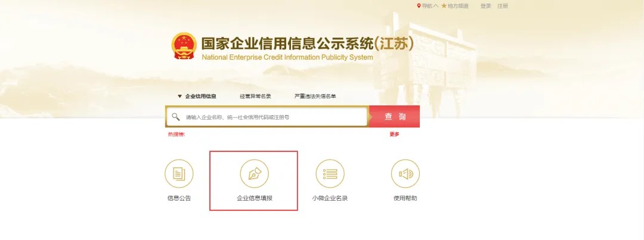Open the 注册 link

[503, 6]
